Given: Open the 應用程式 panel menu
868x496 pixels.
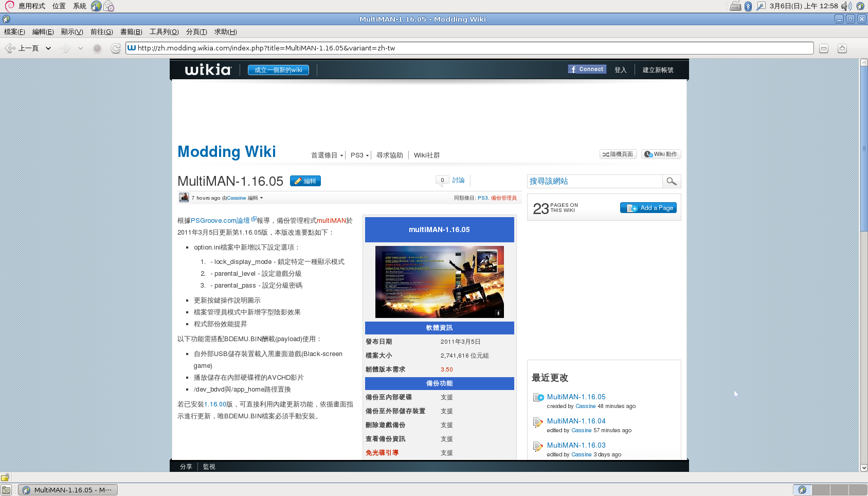Looking at the screenshot, I should click(x=32, y=6).
